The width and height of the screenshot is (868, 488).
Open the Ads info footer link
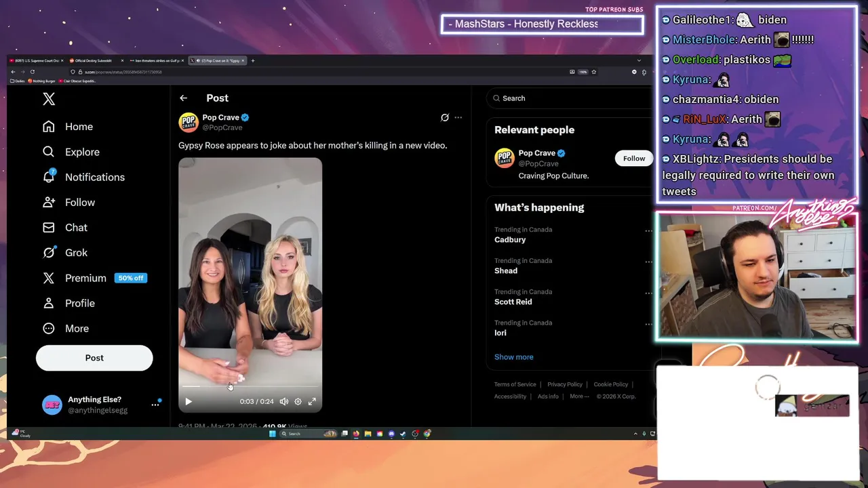tap(548, 396)
